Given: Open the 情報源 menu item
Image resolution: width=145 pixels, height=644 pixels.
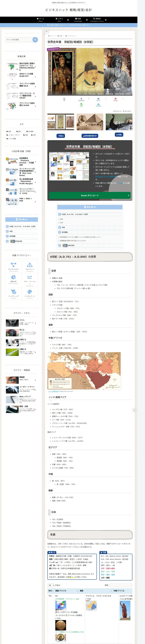Looking at the screenshot, I should point(97,20).
